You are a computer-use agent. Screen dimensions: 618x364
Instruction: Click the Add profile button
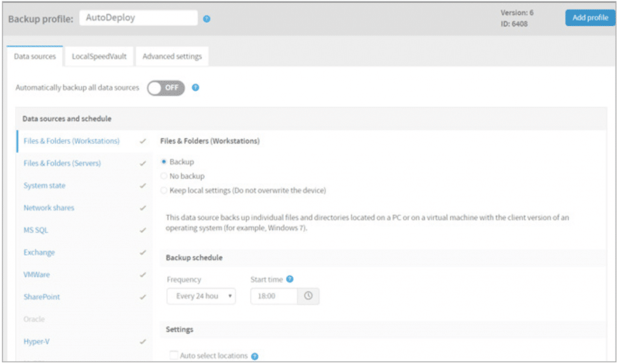tap(590, 18)
